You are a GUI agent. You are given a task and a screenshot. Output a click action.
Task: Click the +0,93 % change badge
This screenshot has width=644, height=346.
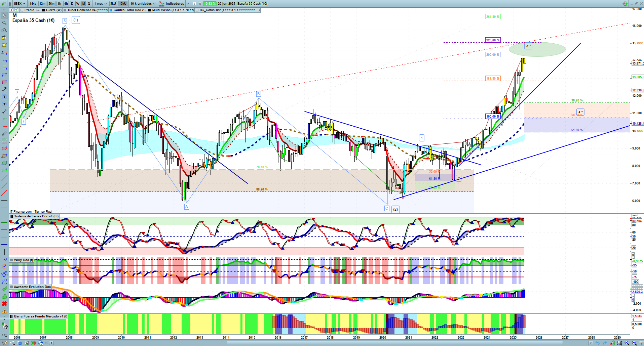[x=210, y=4]
